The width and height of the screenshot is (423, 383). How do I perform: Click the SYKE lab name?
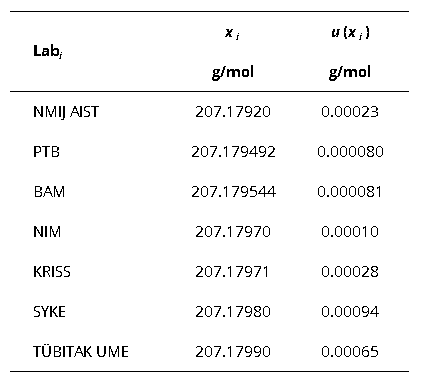(x=49, y=312)
